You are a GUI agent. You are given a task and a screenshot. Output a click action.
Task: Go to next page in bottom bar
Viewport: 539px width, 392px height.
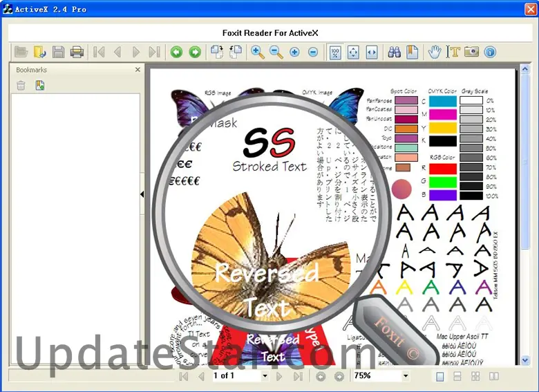click(x=279, y=377)
